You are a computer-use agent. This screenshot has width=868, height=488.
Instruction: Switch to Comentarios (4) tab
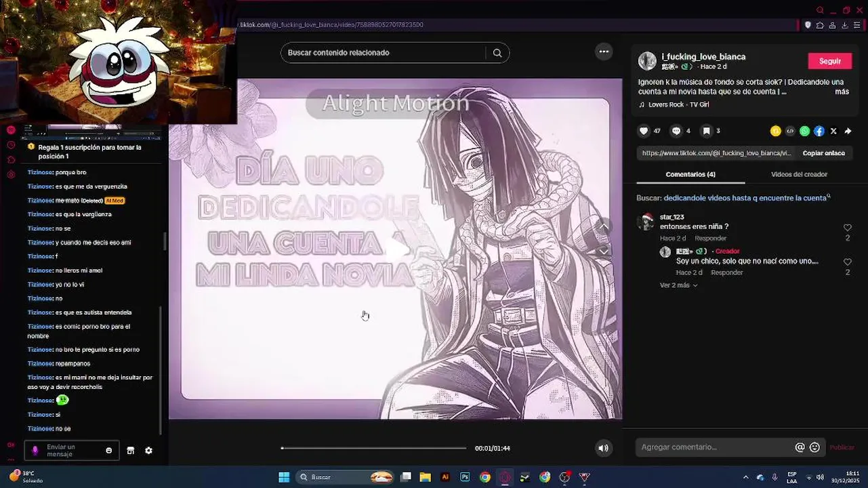click(690, 174)
